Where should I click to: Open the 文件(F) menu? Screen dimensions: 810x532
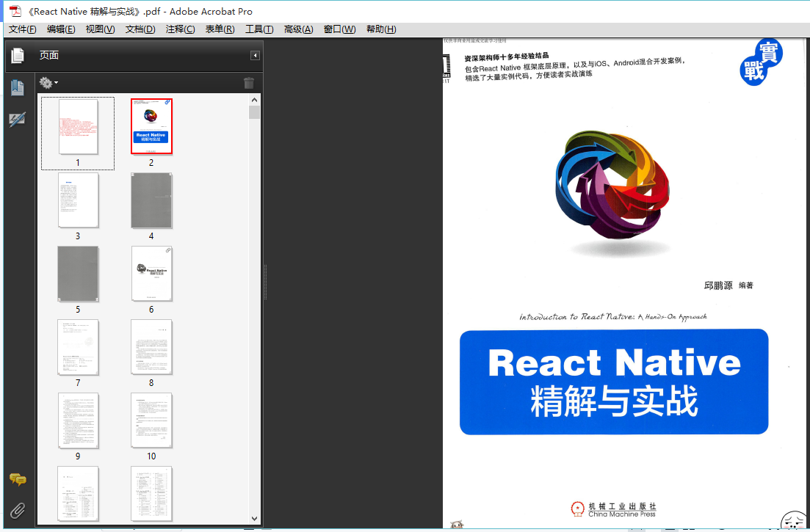point(23,29)
